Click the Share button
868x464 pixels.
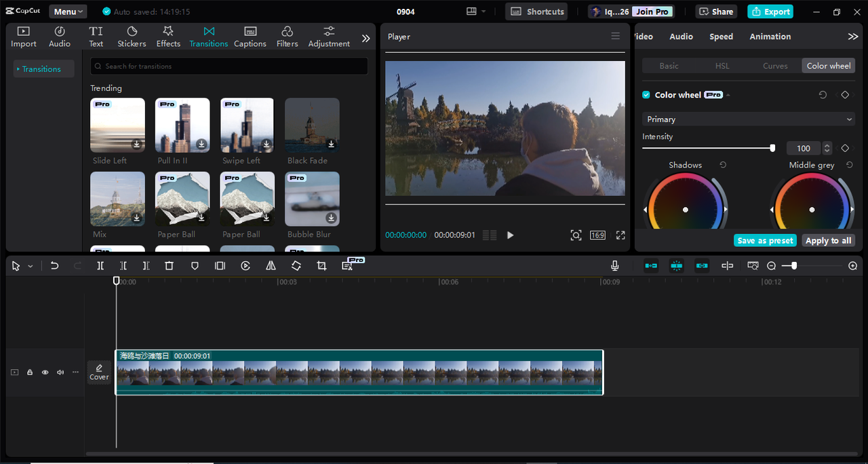(716, 12)
